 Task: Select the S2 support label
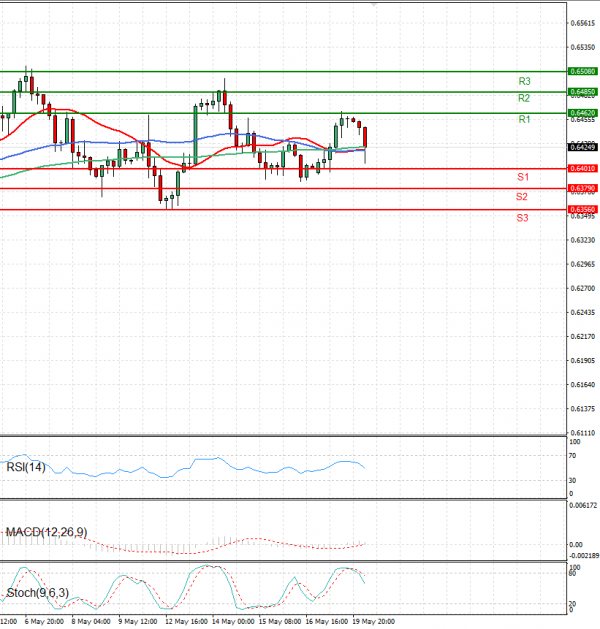coord(522,197)
